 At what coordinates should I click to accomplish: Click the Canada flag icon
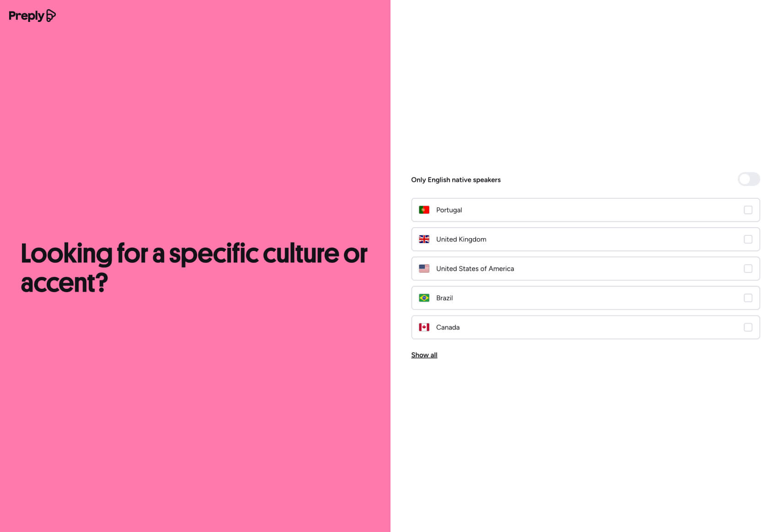pos(424,327)
